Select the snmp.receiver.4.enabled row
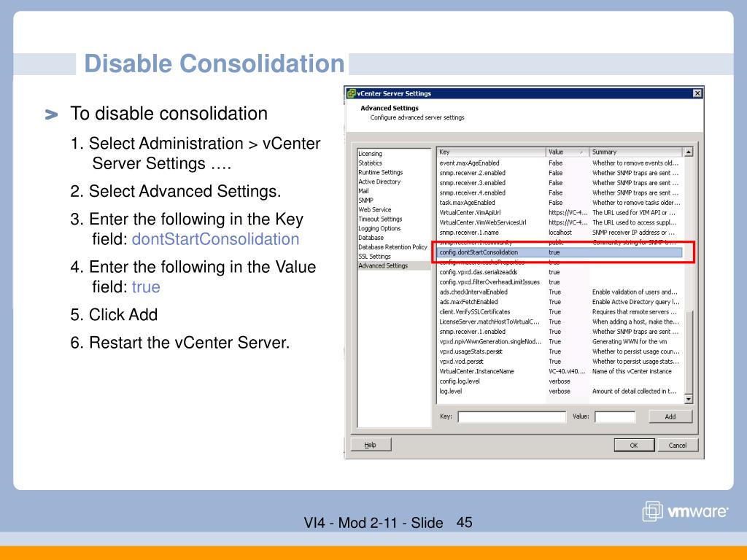 click(x=560, y=192)
